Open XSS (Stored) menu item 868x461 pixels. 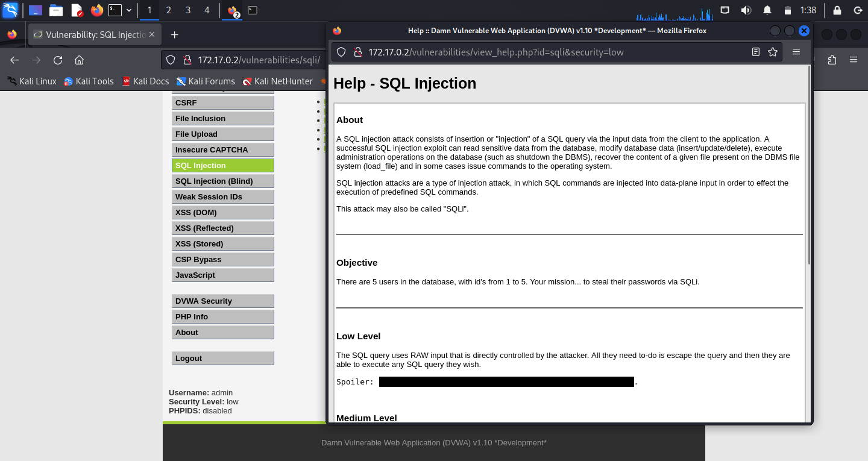(223, 244)
